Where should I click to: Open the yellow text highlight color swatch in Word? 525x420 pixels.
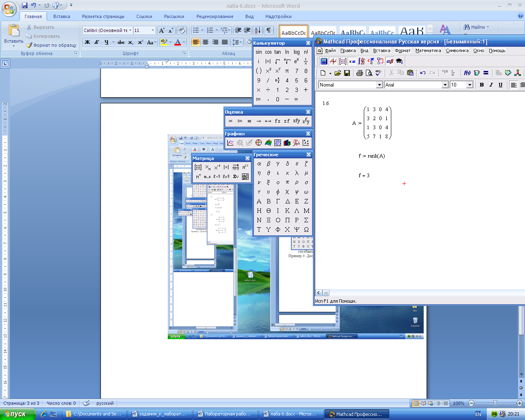click(x=164, y=42)
